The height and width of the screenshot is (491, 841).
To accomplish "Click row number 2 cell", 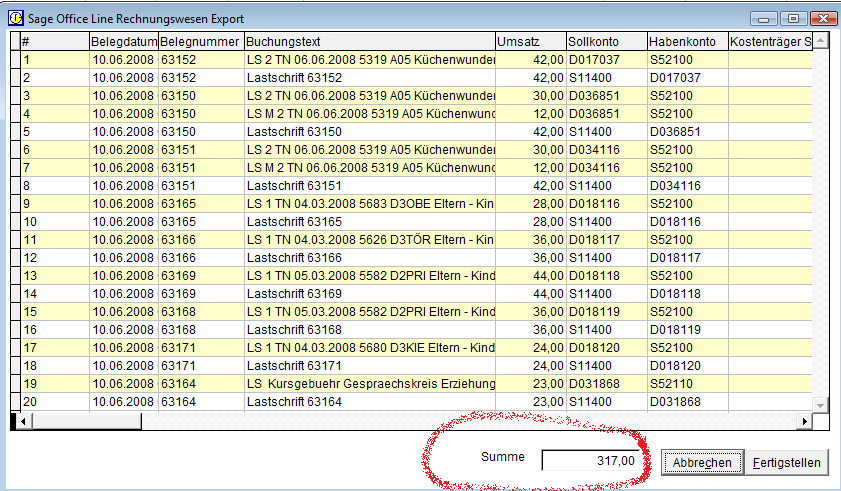I will [x=55, y=78].
